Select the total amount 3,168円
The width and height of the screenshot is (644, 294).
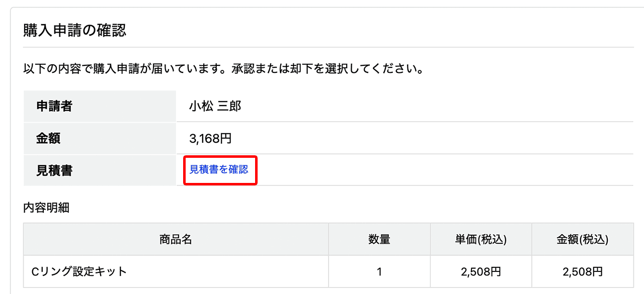click(x=210, y=138)
